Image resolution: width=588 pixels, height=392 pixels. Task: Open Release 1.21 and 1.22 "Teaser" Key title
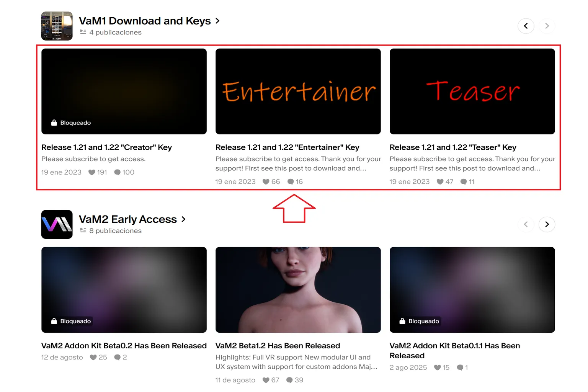453,147
